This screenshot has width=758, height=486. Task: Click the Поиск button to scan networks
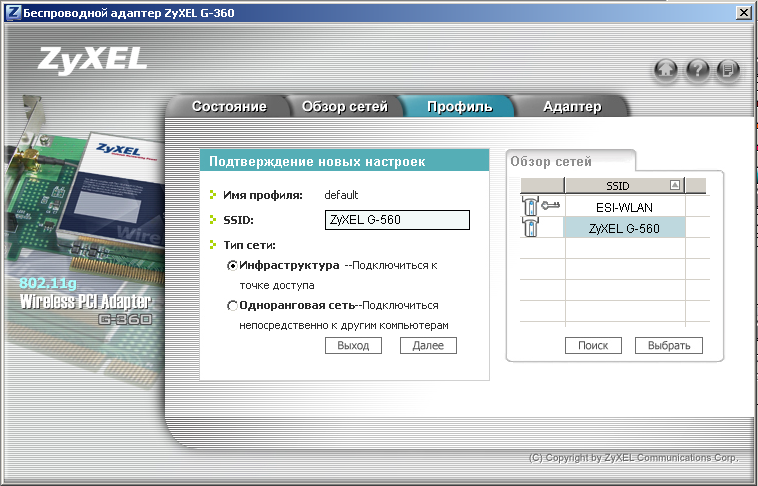(x=593, y=346)
